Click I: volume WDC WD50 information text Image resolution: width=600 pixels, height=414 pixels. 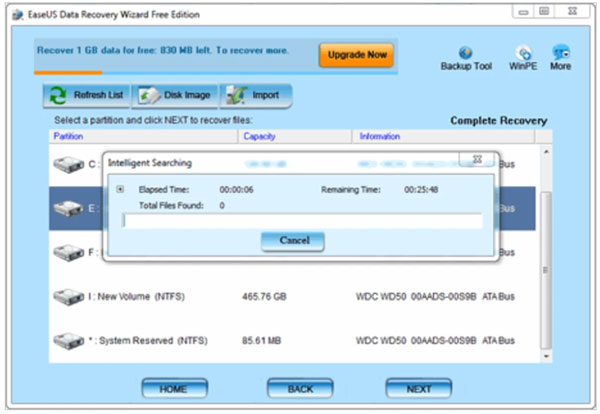point(435,297)
